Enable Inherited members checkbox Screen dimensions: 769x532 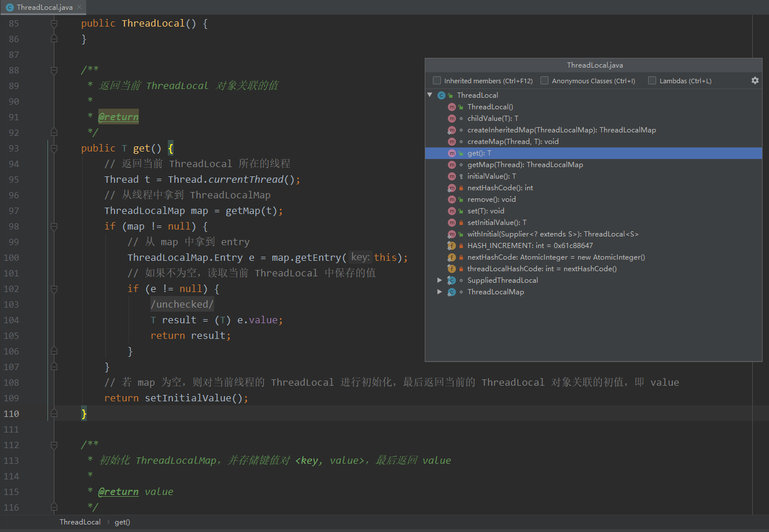[437, 80]
